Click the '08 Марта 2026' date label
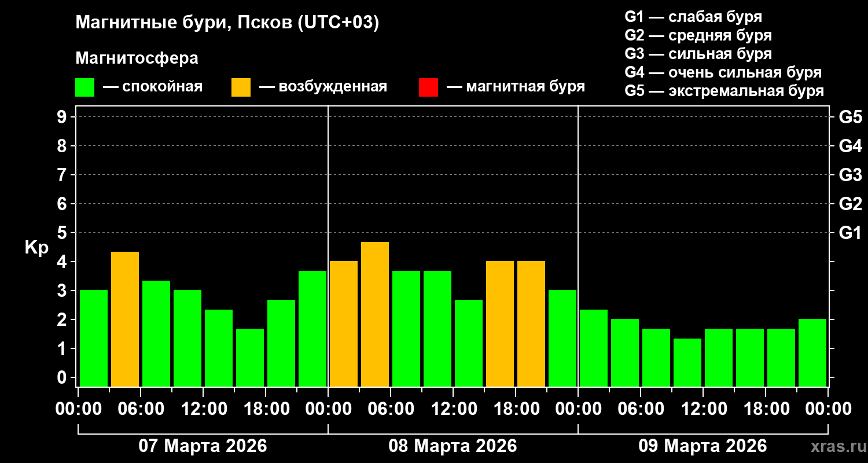The image size is (868, 463). 453,446
